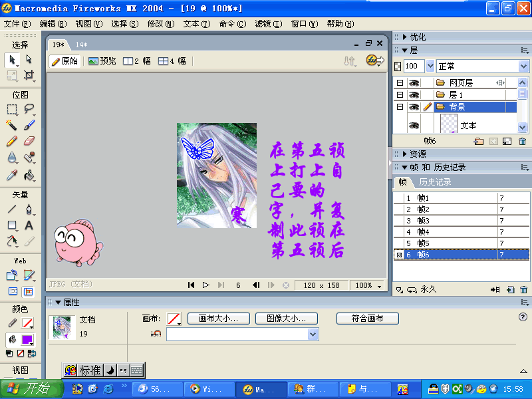Open the layer opacity dropdown arrow
532x399 pixels.
point(430,66)
